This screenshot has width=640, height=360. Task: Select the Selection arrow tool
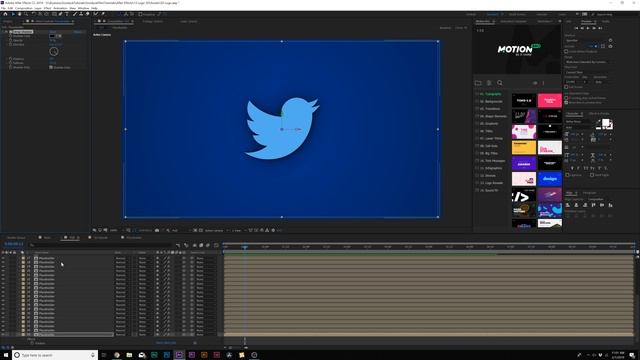pyautogui.click(x=13, y=14)
